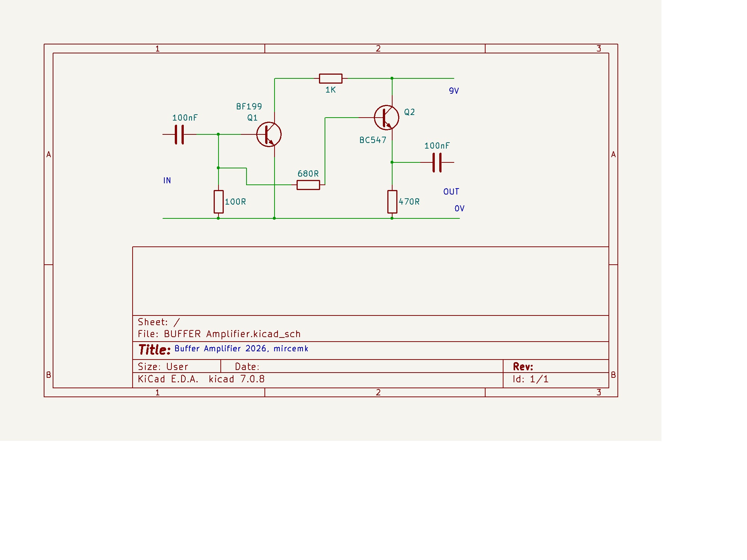Select the 470R resistor symbol
Image resolution: width=747 pixels, height=560 pixels.
coord(392,202)
